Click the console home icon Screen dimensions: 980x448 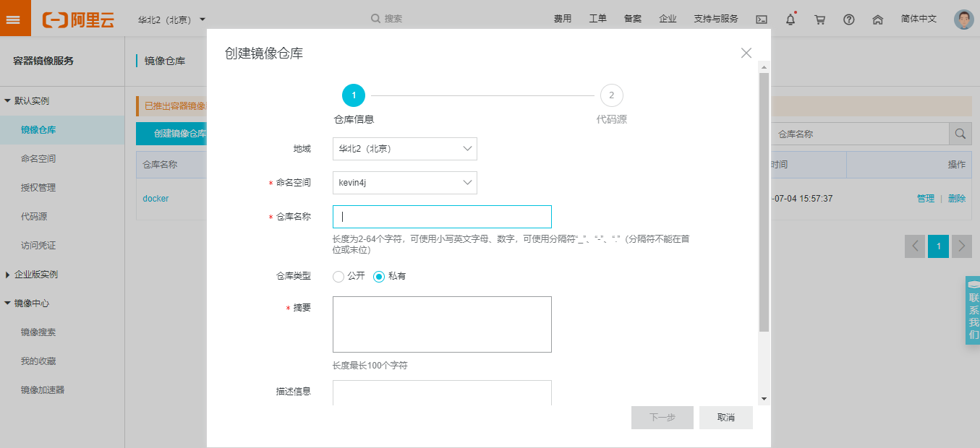[x=878, y=20]
